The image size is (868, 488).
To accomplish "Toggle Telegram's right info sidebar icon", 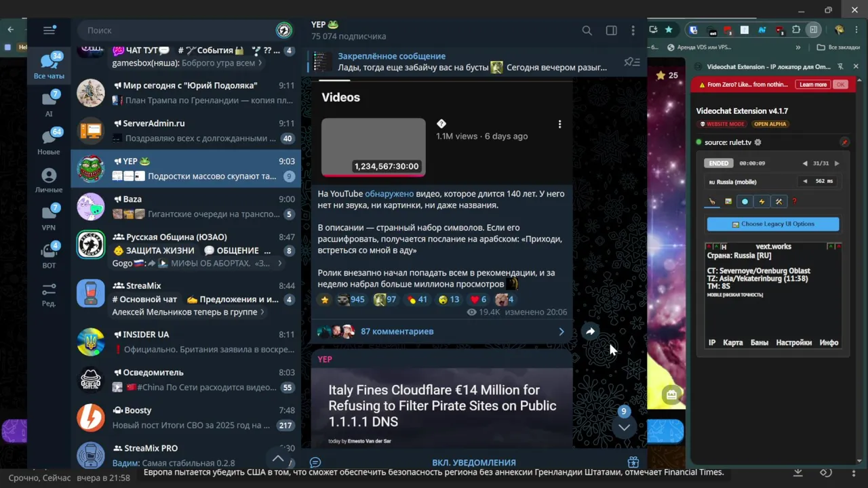I will coord(611,30).
